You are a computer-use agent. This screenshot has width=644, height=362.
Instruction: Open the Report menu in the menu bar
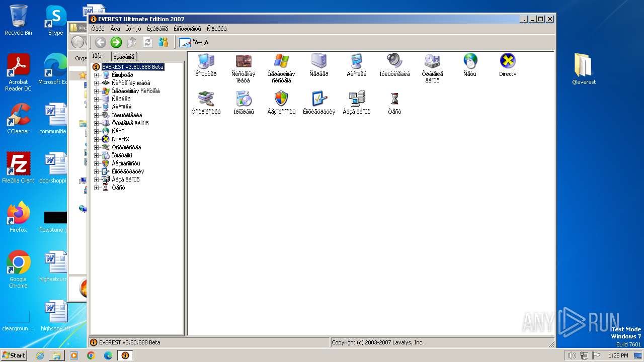click(x=133, y=29)
